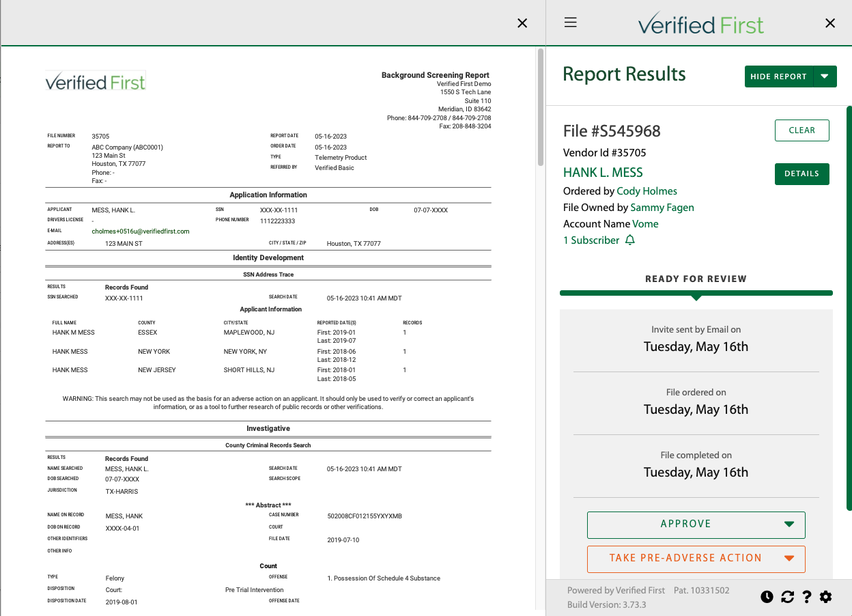Viewport: 852px width, 616px height.
Task: Click the applicant email address in report
Action: (x=141, y=232)
